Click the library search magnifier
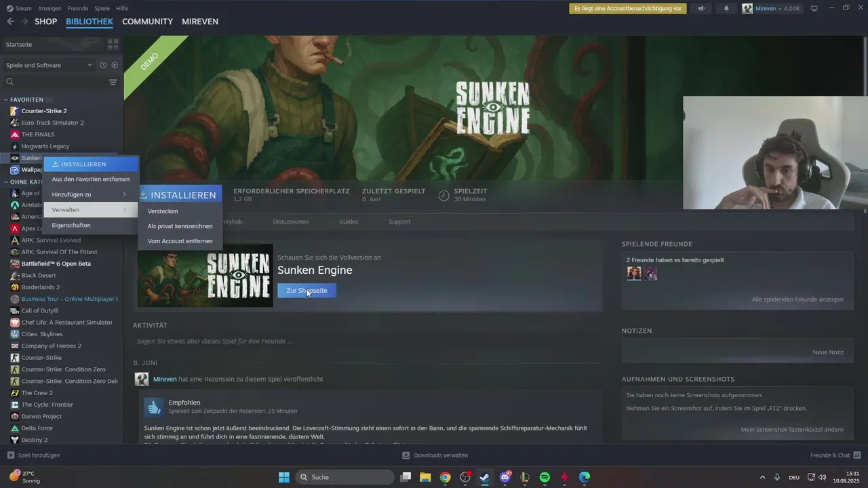This screenshot has height=488, width=868. [x=10, y=82]
